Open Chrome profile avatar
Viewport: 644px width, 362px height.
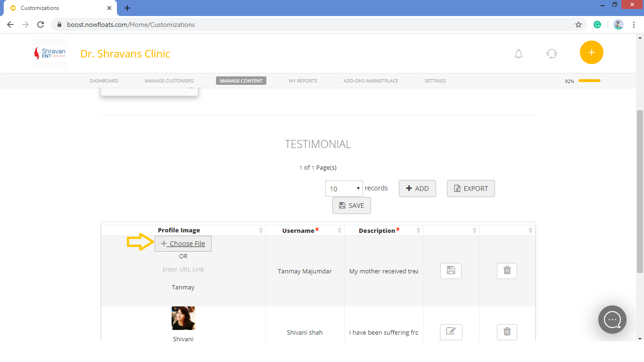619,25
